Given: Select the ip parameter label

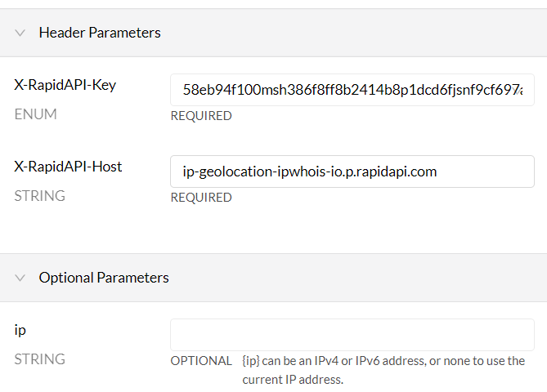Looking at the screenshot, I should [x=20, y=330].
